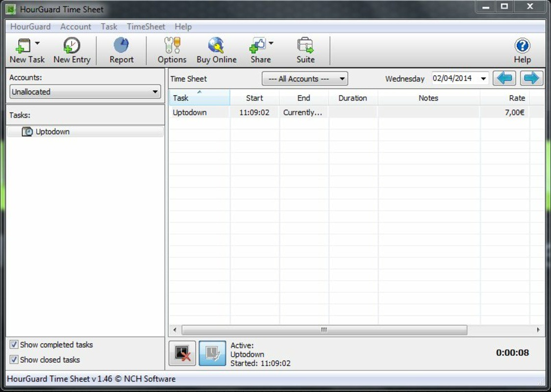Open the Account menu
The width and height of the screenshot is (551, 392).
click(x=75, y=26)
